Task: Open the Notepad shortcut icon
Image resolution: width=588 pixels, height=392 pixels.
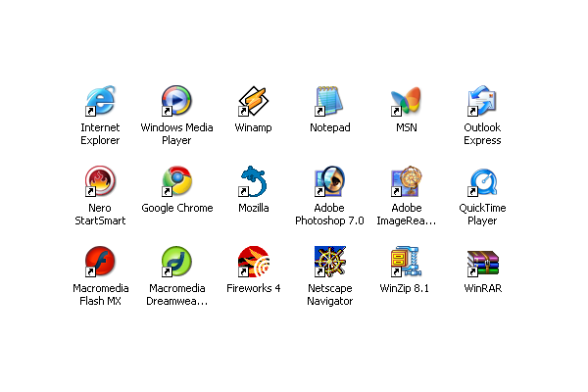Action: click(329, 101)
